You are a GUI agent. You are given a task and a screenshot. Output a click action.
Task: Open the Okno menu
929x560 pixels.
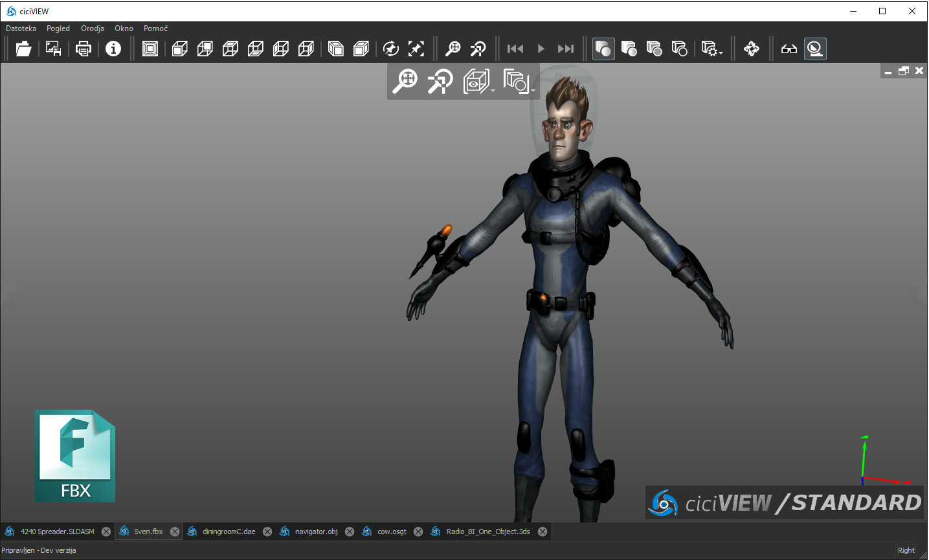point(124,28)
